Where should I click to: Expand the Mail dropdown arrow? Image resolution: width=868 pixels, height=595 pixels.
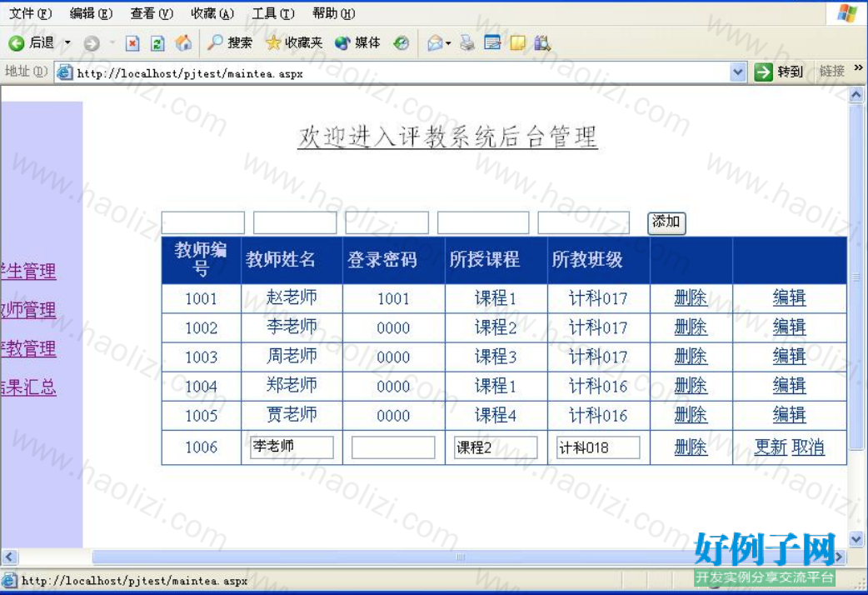448,43
